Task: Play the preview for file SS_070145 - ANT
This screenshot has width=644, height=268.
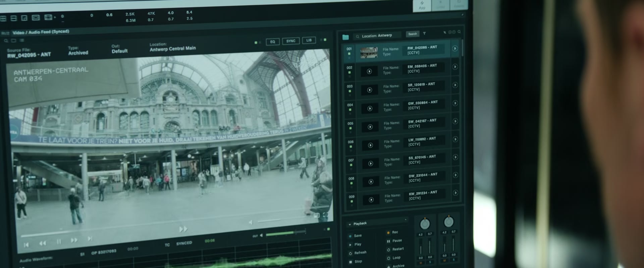Action: click(371, 163)
